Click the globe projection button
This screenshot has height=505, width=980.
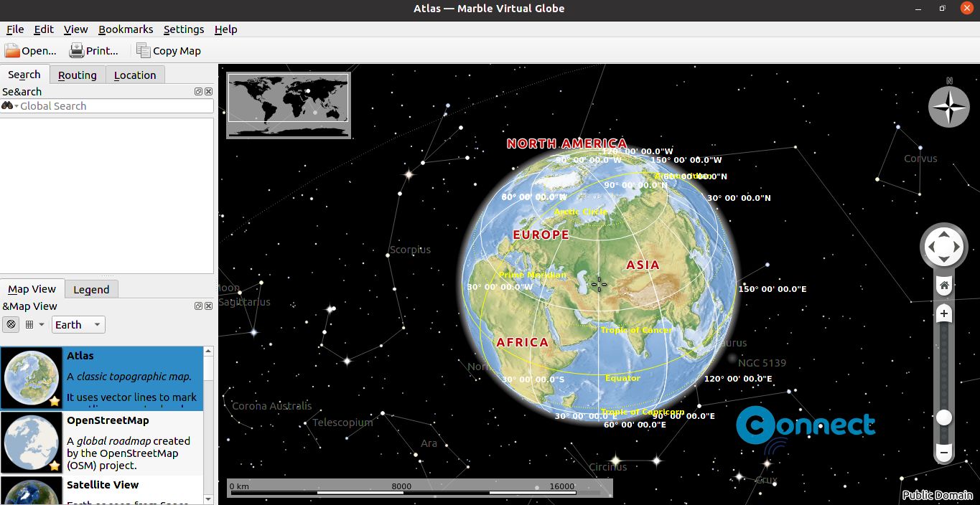(x=11, y=324)
